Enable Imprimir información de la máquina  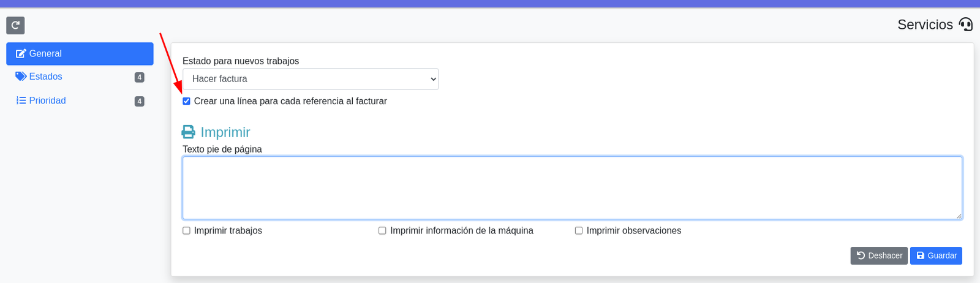coord(382,231)
